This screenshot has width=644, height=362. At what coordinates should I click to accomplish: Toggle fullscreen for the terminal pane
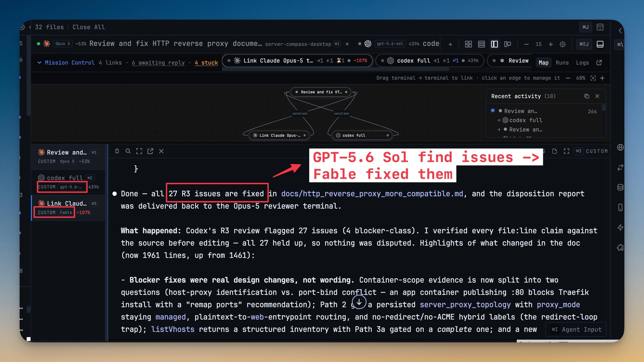click(139, 151)
